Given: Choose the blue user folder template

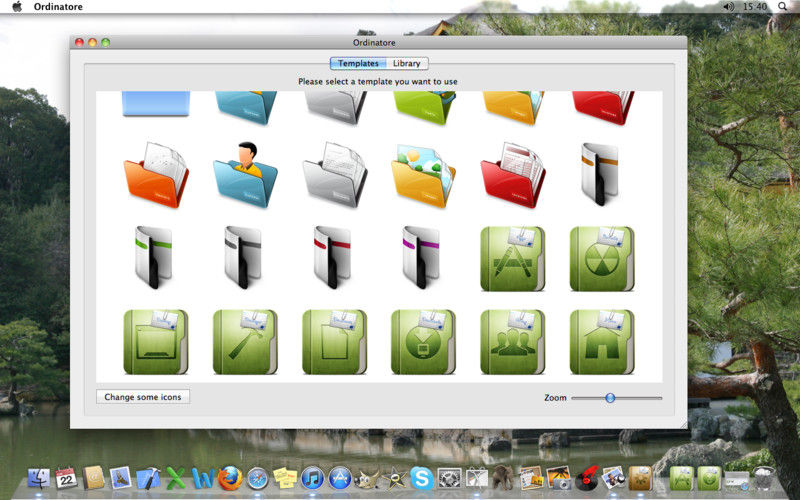Looking at the screenshot, I should click(x=245, y=175).
